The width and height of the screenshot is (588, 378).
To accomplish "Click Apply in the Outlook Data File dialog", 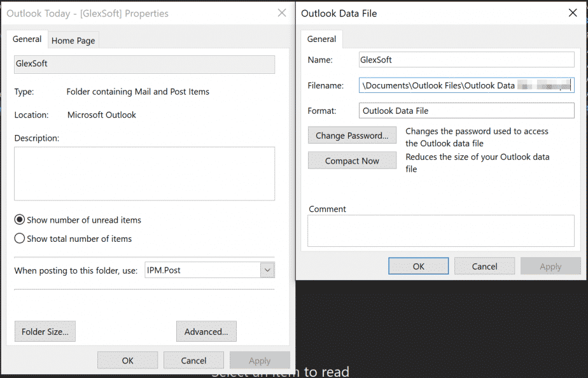I will [550, 266].
